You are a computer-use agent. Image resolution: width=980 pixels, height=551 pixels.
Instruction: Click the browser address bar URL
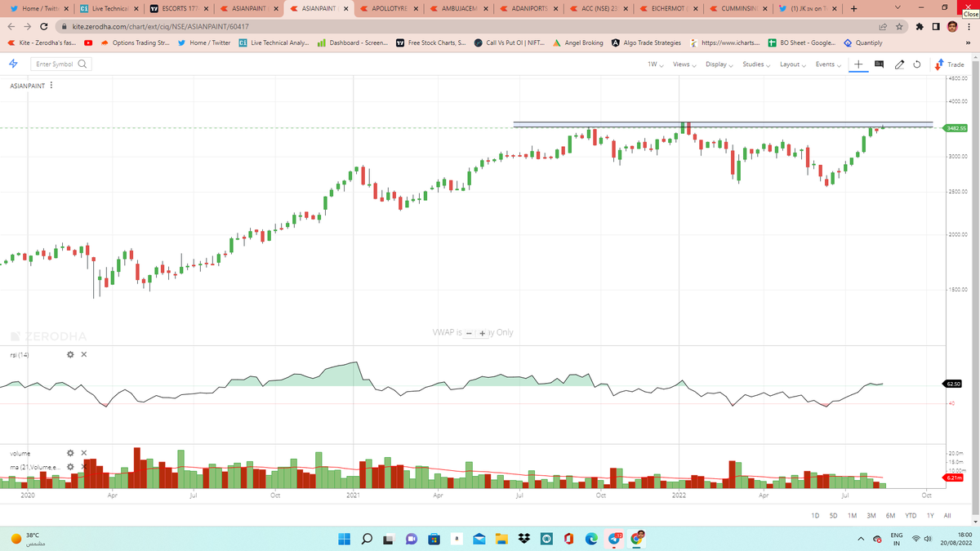pos(159,26)
